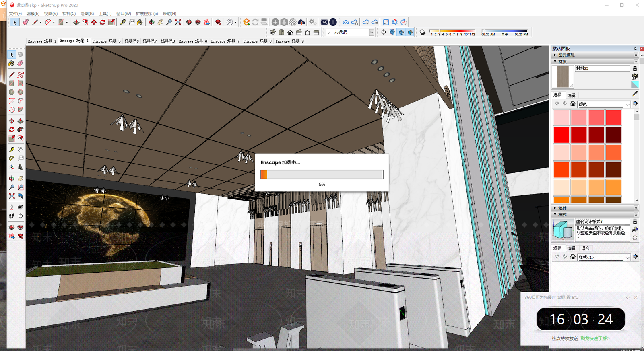Click the material name field 材料25
This screenshot has height=351, width=644.
click(602, 68)
